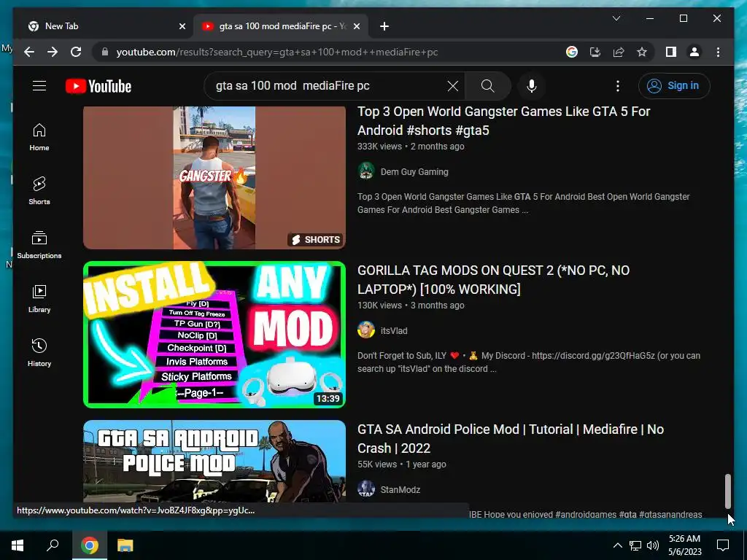This screenshot has width=747, height=560.
Task: Open the Chrome profile icon
Action: [694, 52]
